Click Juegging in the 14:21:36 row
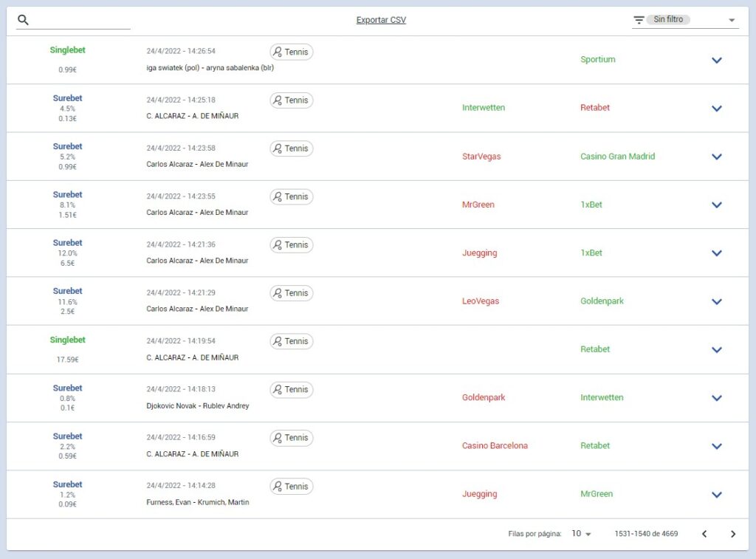 click(x=480, y=253)
